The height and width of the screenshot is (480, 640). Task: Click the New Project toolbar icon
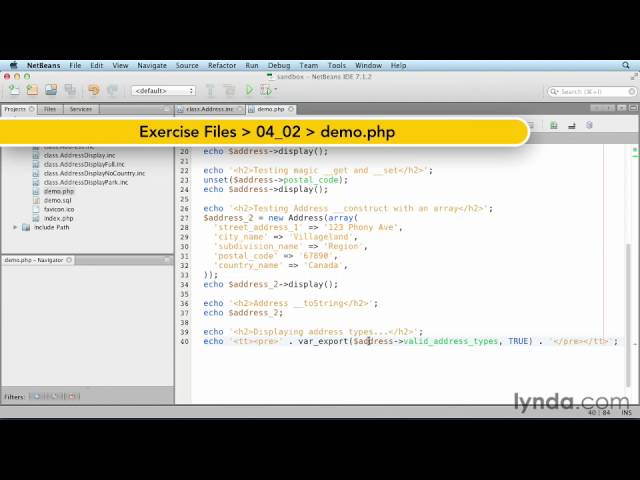click(x=32, y=90)
